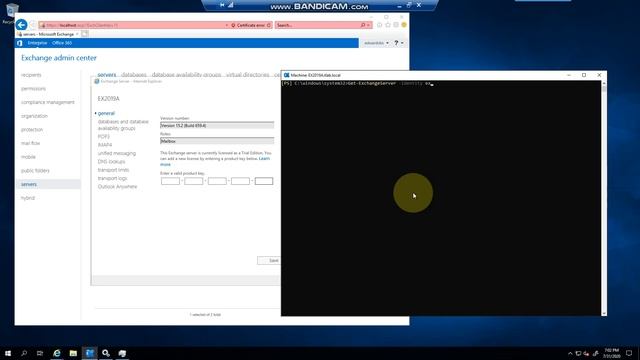The width and height of the screenshot is (640, 360).
Task: Open Internet Explorer from the taskbar
Action: pyautogui.click(x=57, y=353)
